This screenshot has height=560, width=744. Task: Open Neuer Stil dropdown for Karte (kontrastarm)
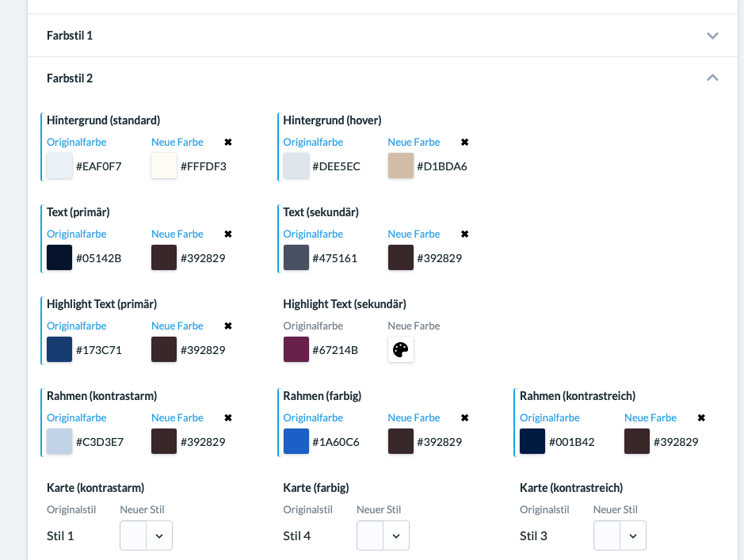158,536
